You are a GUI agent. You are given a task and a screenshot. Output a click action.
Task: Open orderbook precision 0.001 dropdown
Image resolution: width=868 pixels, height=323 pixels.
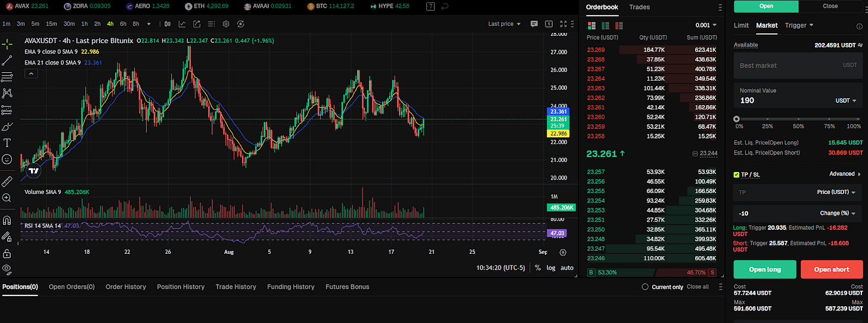pos(706,26)
